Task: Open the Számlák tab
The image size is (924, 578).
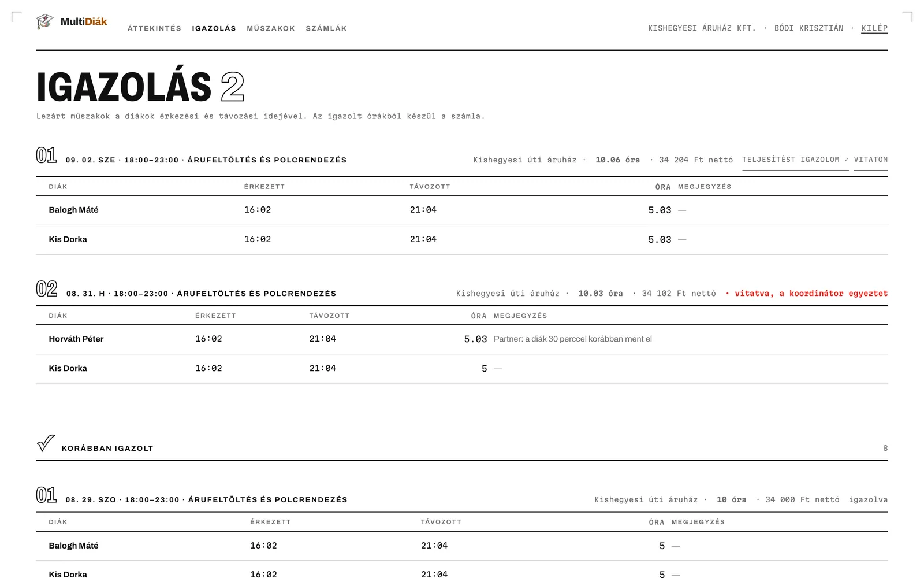Action: coord(326,28)
